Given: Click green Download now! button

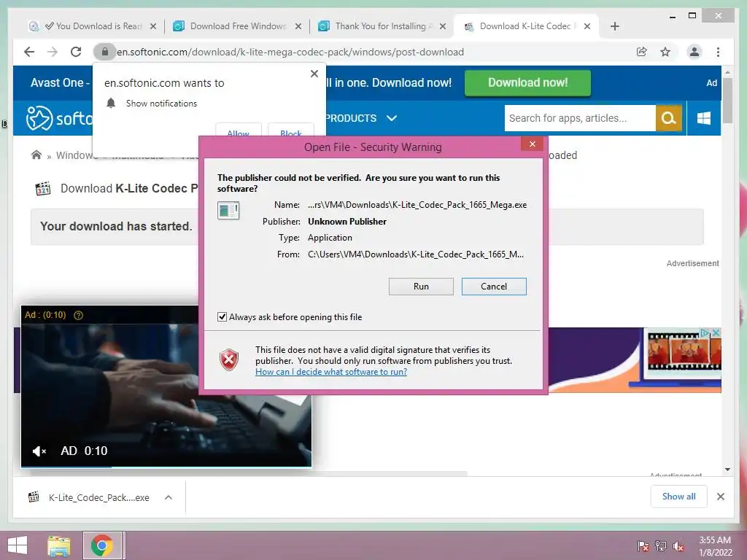Looking at the screenshot, I should (x=528, y=83).
